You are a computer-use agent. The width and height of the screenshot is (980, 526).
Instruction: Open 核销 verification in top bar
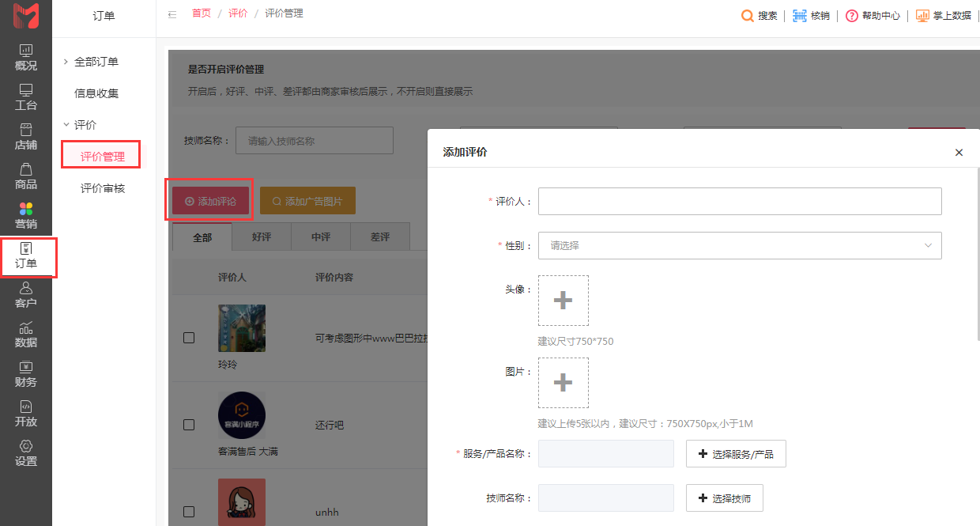(x=812, y=16)
